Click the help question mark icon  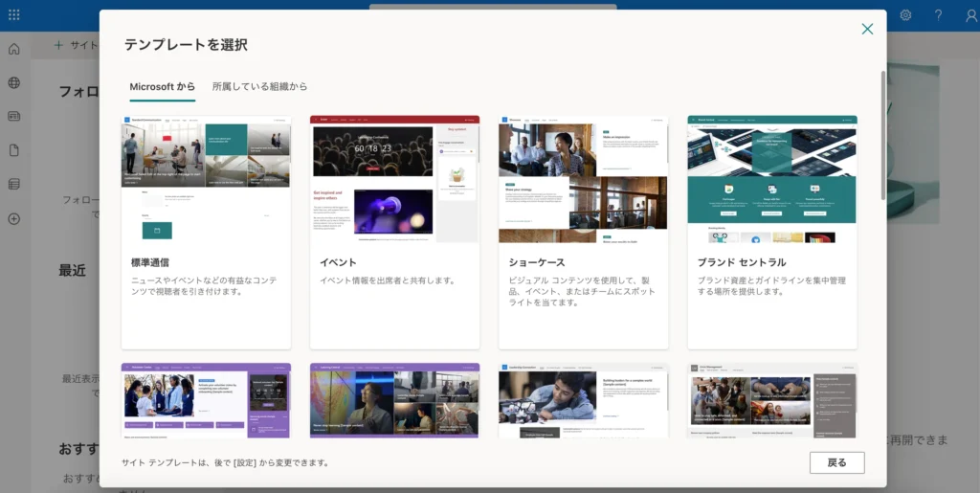click(x=938, y=15)
